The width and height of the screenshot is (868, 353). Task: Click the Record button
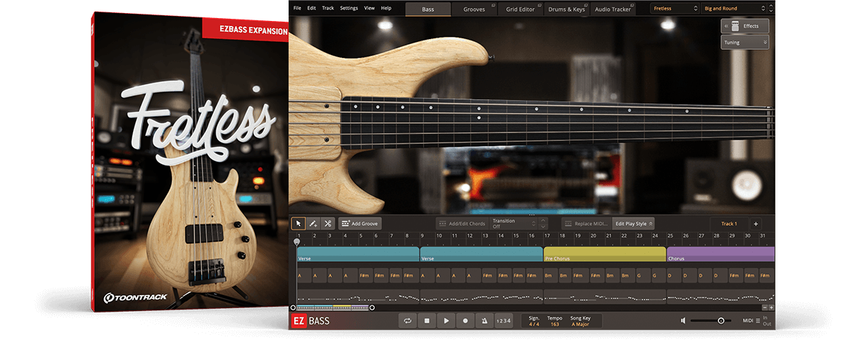coord(465,320)
